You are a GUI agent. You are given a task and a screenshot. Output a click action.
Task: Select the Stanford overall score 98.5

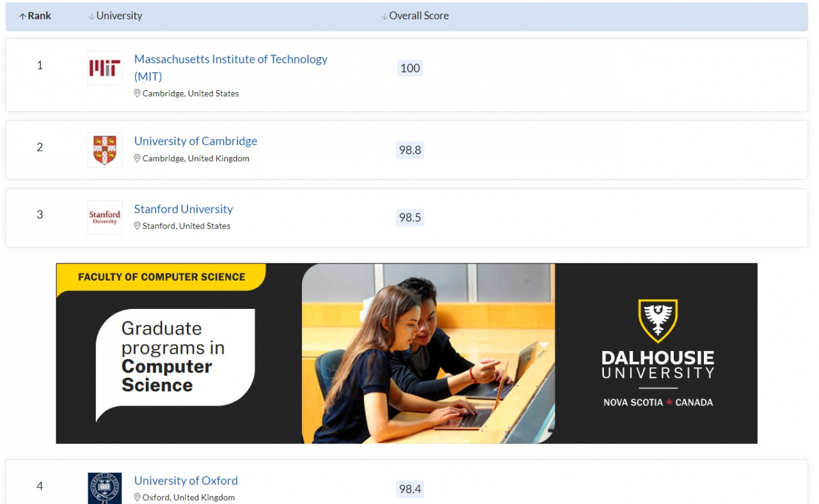(x=410, y=217)
